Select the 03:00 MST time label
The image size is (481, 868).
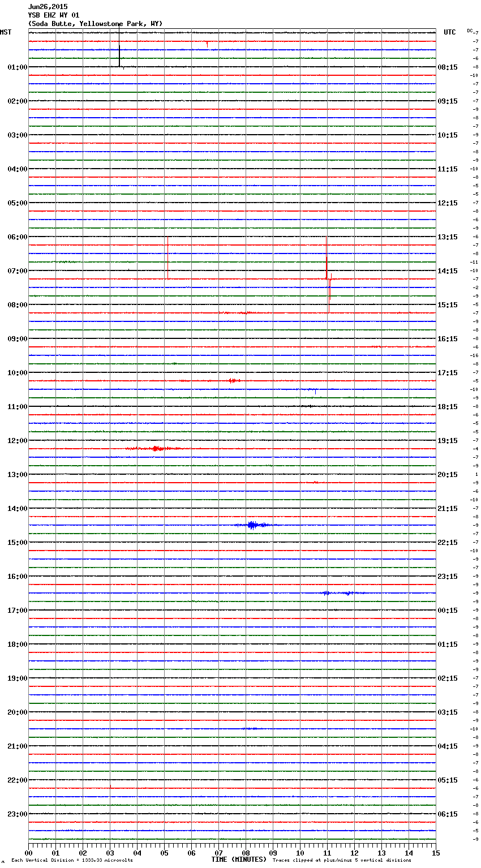point(18,135)
